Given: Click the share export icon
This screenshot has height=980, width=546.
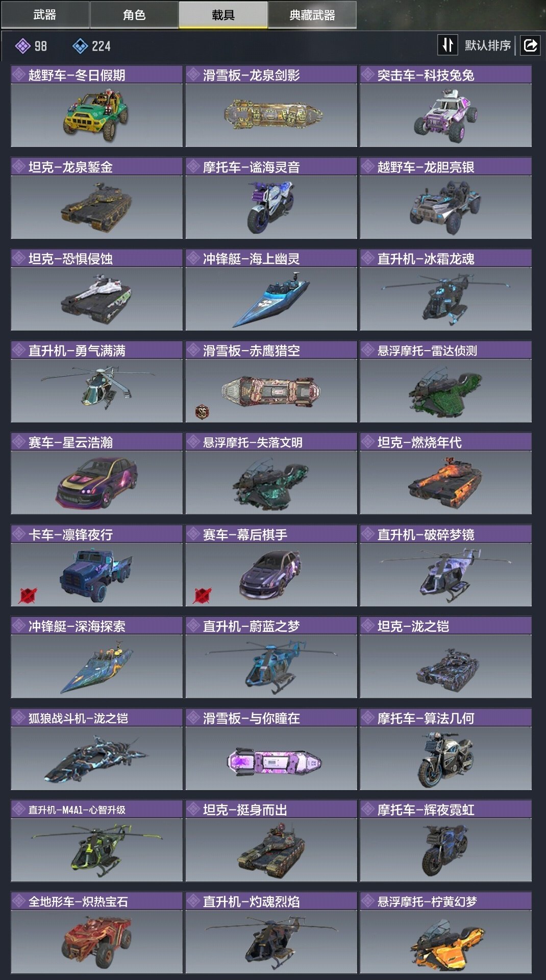Looking at the screenshot, I should pyautogui.click(x=530, y=45).
